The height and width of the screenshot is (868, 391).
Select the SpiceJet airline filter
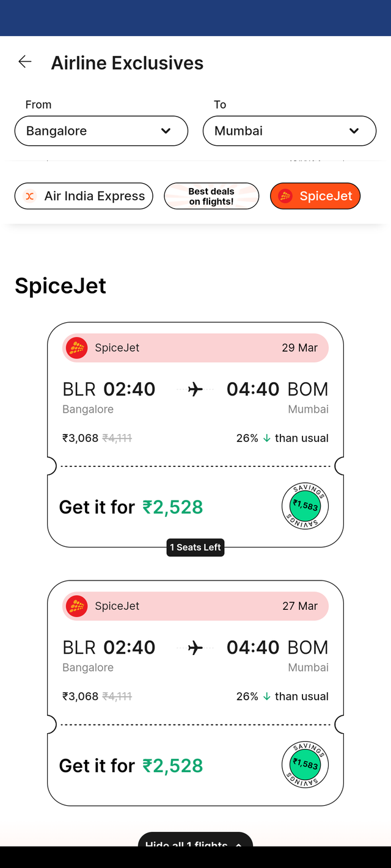[x=315, y=196]
